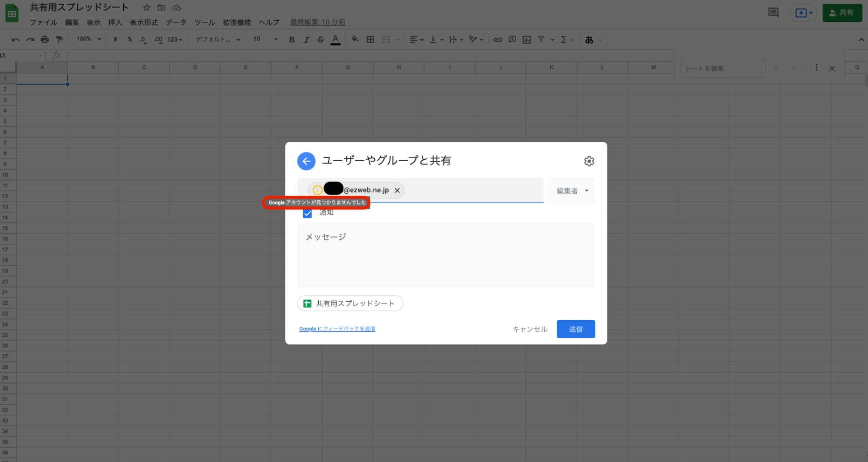Open the 編集 menu
Image resolution: width=868 pixels, height=462 pixels.
pos(72,22)
